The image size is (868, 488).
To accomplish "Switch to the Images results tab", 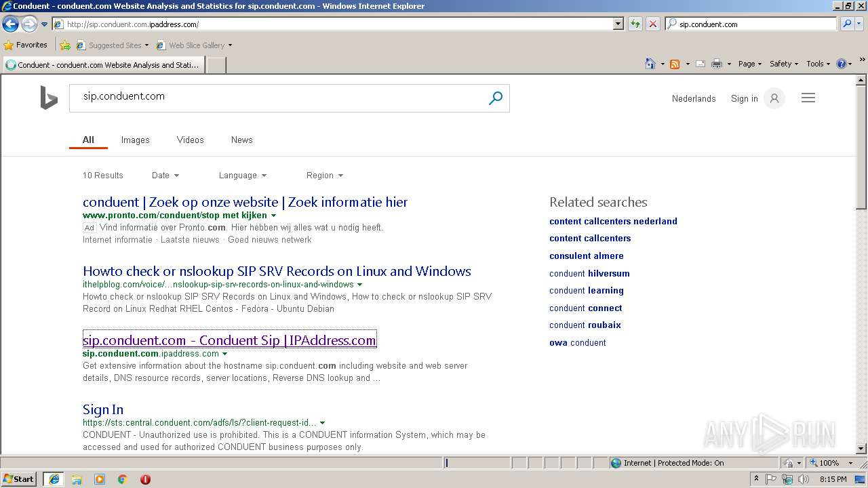I will coord(135,140).
